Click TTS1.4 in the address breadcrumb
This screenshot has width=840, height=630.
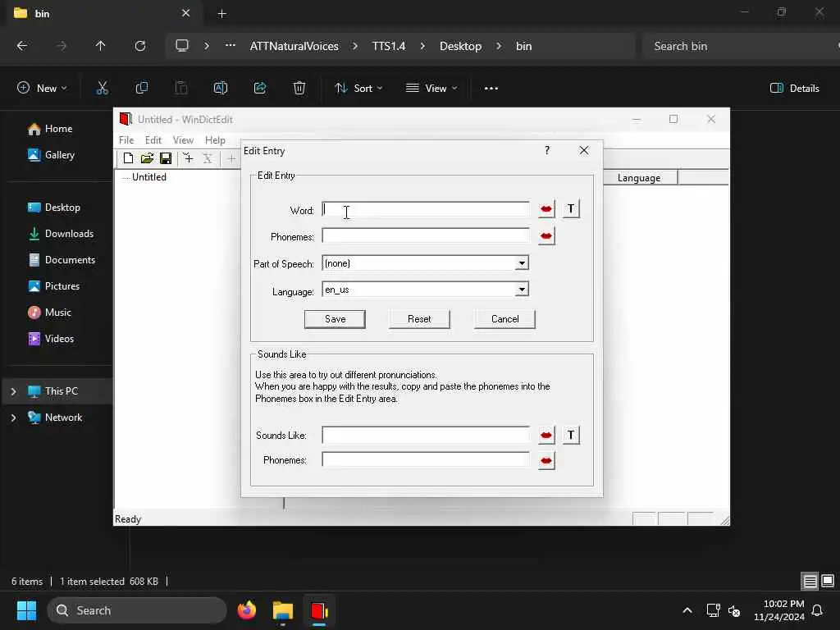389,46
